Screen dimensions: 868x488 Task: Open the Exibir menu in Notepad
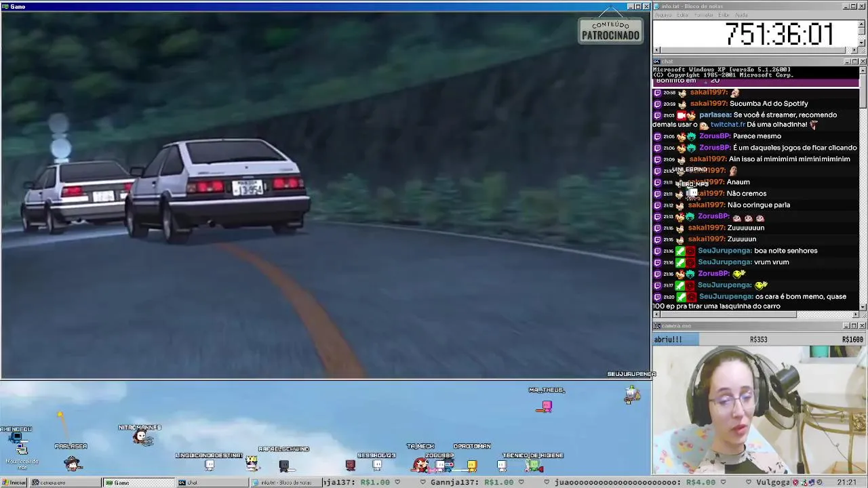coord(724,15)
